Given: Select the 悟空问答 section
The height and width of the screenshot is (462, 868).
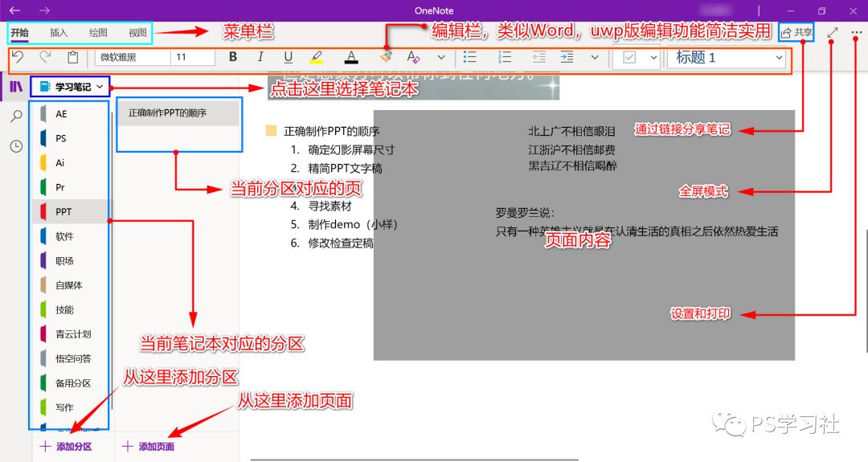Looking at the screenshot, I should (71, 358).
